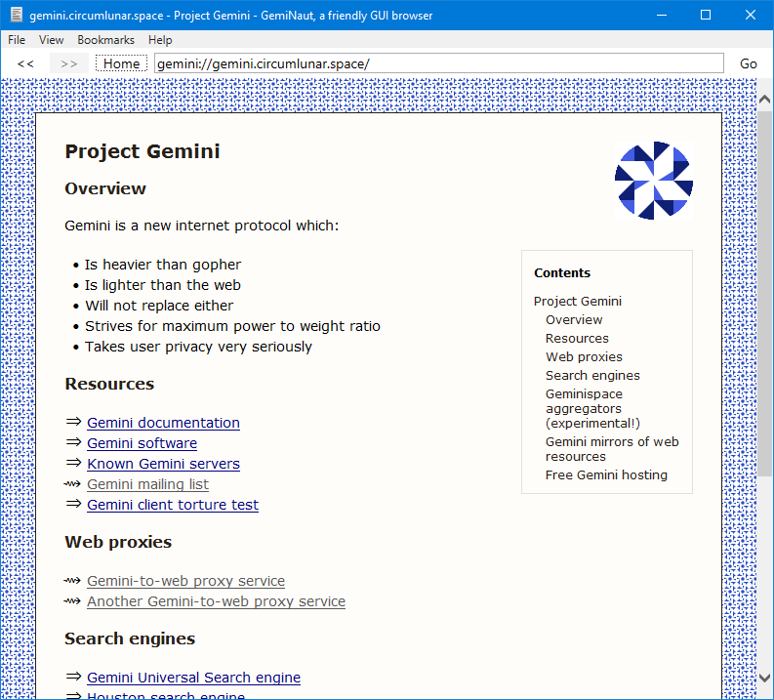This screenshot has height=700, width=774.
Task: Click the scrollbar down arrow
Action: click(764, 678)
